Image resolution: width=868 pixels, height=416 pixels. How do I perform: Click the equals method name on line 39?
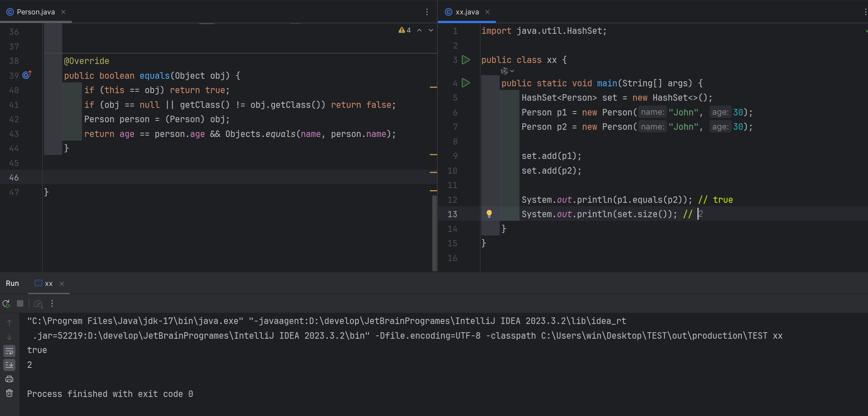pyautogui.click(x=154, y=76)
